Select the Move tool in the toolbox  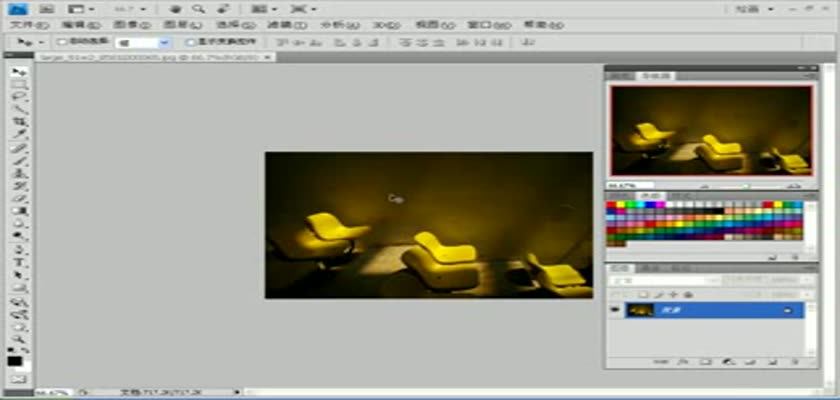pos(17,73)
